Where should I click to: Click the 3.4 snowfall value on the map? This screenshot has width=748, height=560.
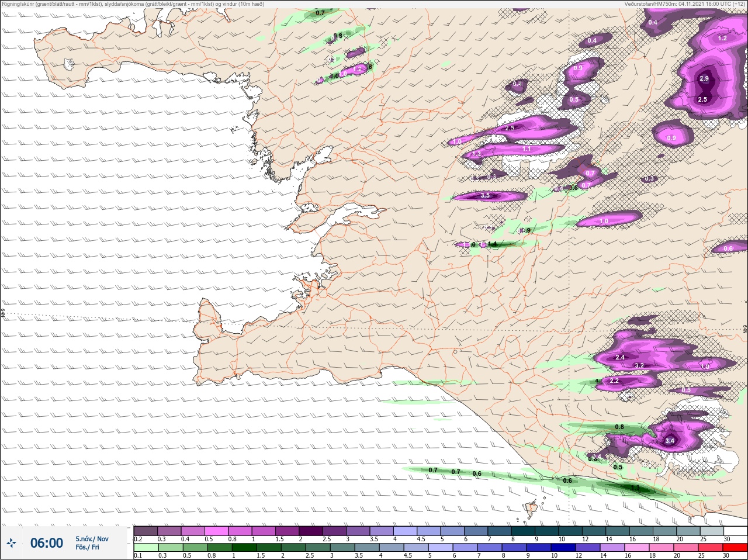point(670,441)
